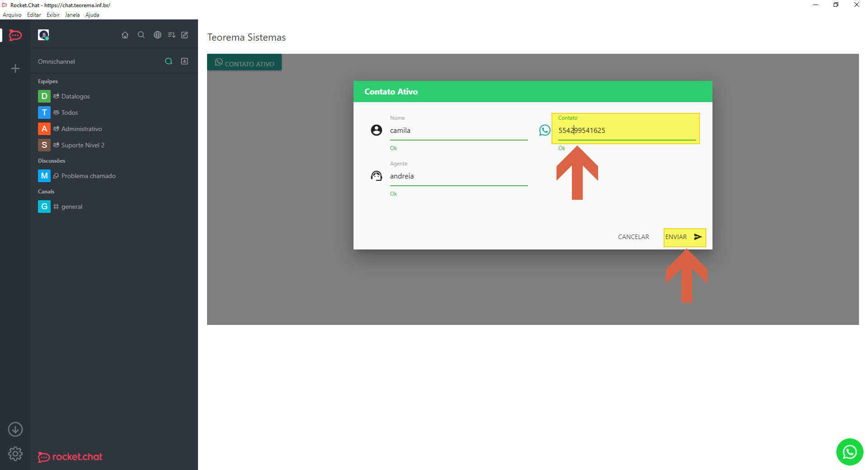Viewport: 868px width, 470px height.
Task: Click the headset agent icon
Action: point(376,176)
